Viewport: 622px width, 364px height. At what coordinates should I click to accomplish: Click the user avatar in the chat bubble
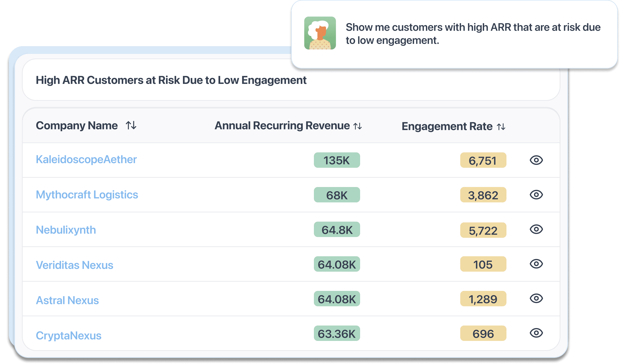pyautogui.click(x=320, y=33)
